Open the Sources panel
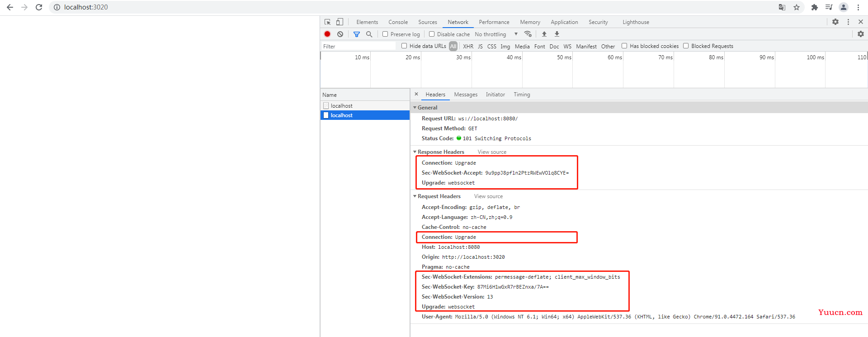868x337 pixels. pyautogui.click(x=428, y=22)
